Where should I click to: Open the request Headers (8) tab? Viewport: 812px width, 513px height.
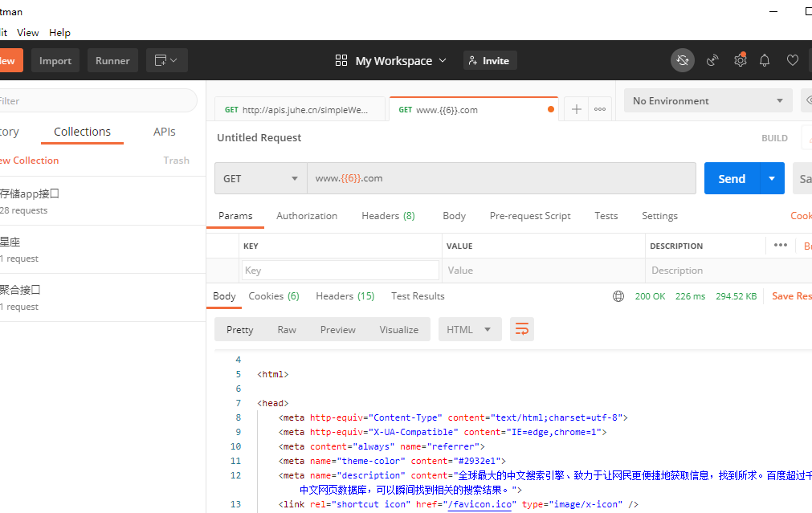point(389,216)
